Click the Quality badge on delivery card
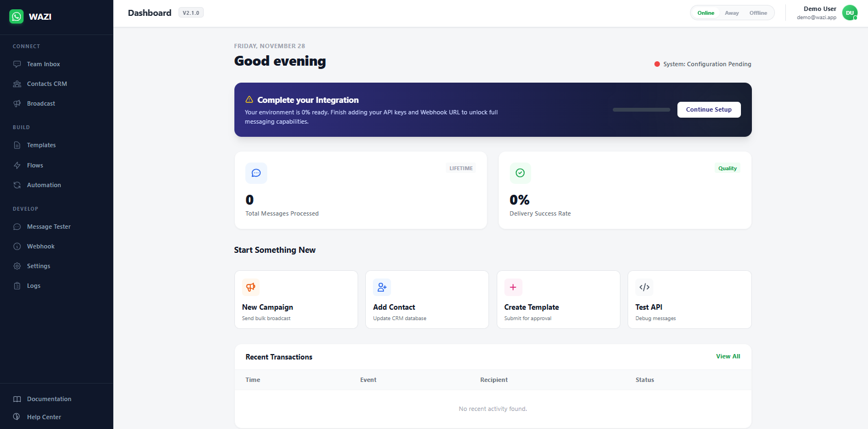 727,169
